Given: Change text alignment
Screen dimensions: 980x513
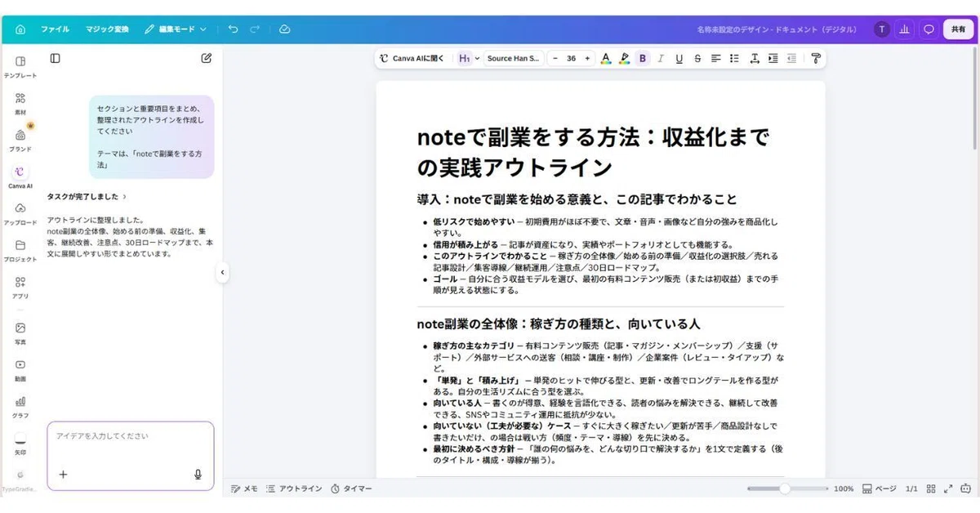Looking at the screenshot, I should coord(715,59).
